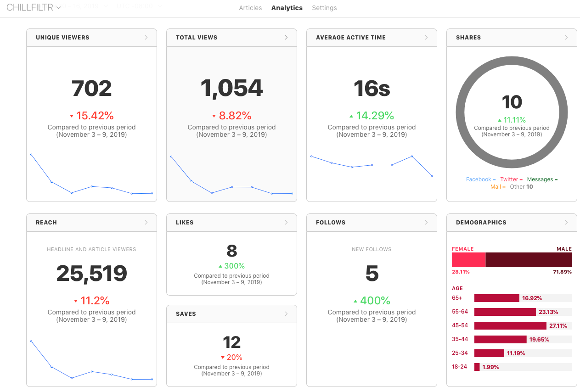Screen dimensions: 580x392
Task: Switch to the Articles tab
Action: tap(250, 8)
